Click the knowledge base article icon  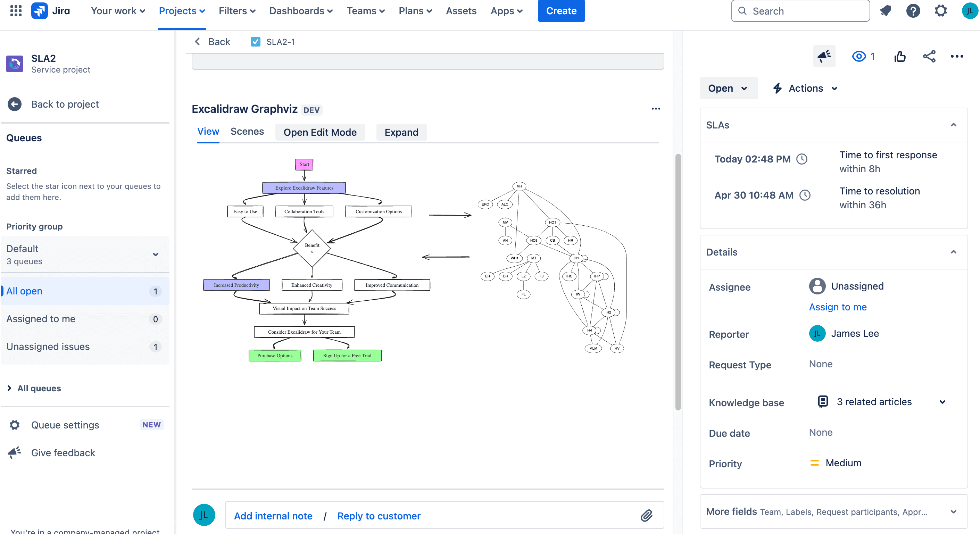[823, 402]
